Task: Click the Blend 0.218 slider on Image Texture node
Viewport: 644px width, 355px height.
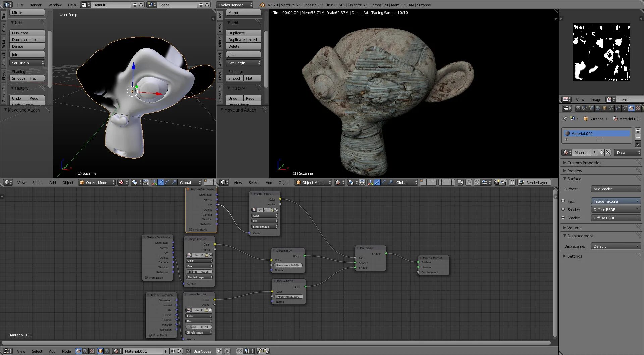Action: 199,272
